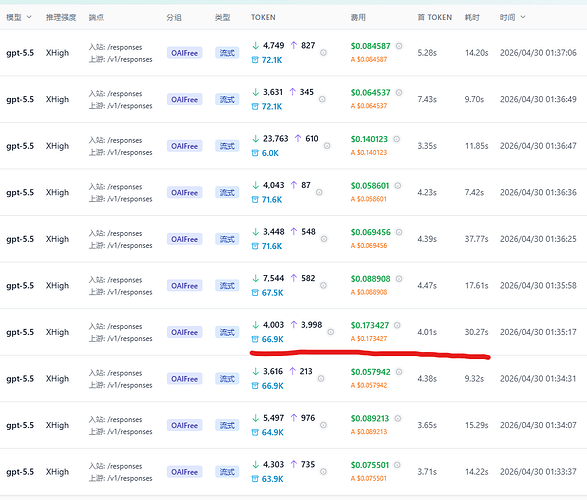Click the output token count 976

pyautogui.click(x=308, y=418)
